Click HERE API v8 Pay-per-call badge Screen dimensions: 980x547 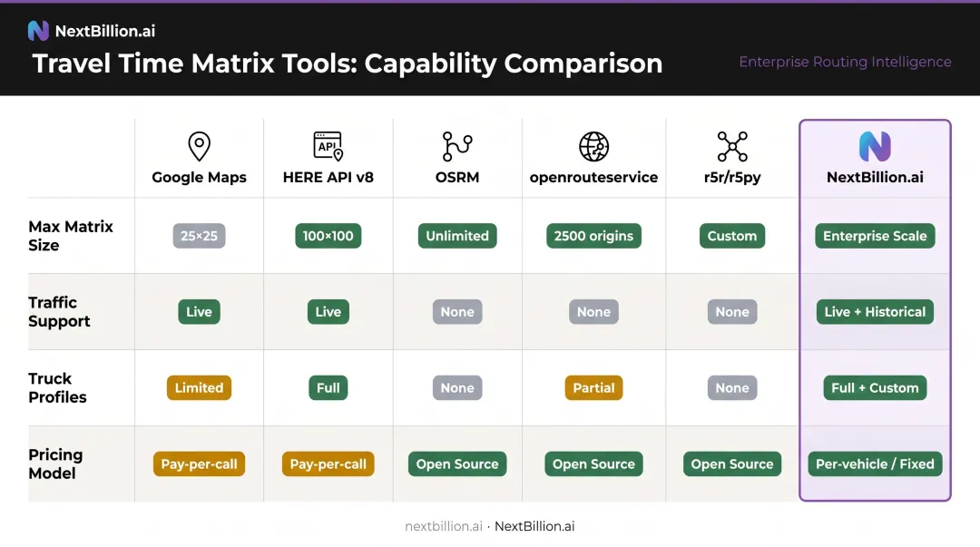(328, 464)
